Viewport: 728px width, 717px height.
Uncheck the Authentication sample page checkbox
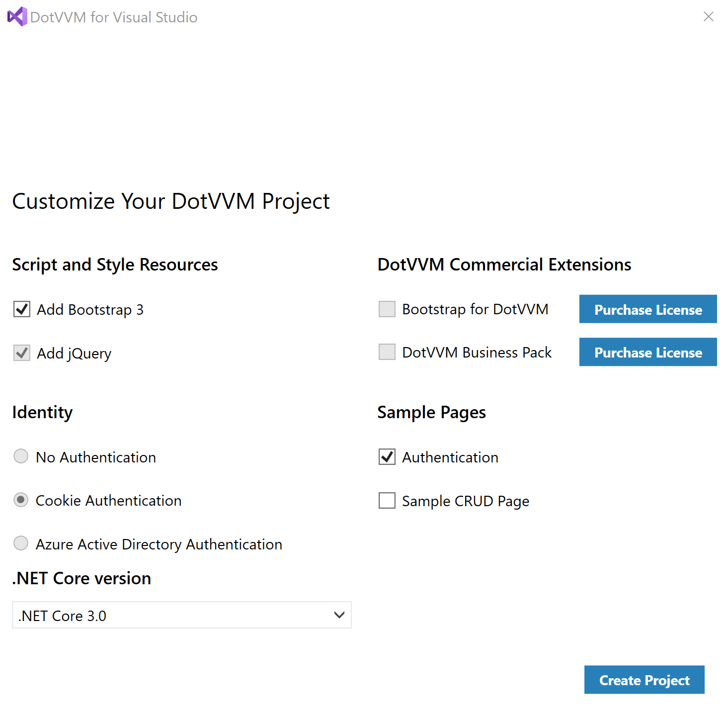coord(387,456)
